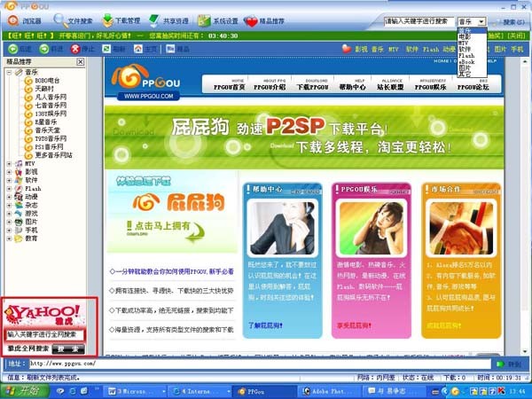Click the 影视 category icon in tree
This screenshot has width=532, height=399.
pos(19,172)
